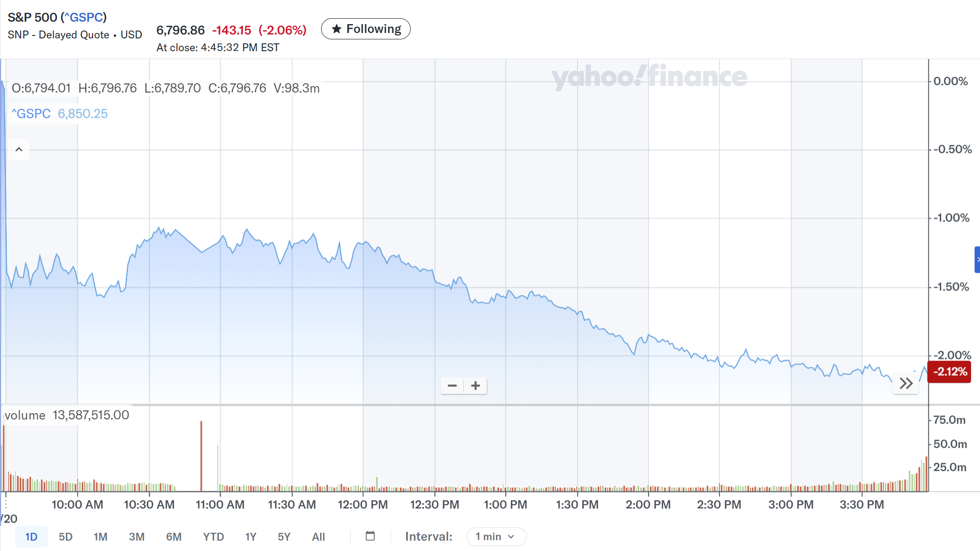
Task: Click the star Following button
Action: (365, 29)
